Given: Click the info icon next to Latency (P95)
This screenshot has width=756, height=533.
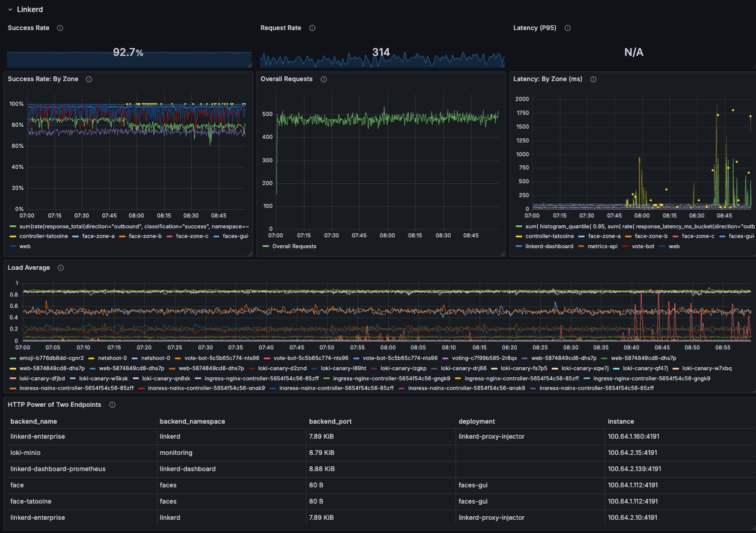Looking at the screenshot, I should click(x=568, y=28).
